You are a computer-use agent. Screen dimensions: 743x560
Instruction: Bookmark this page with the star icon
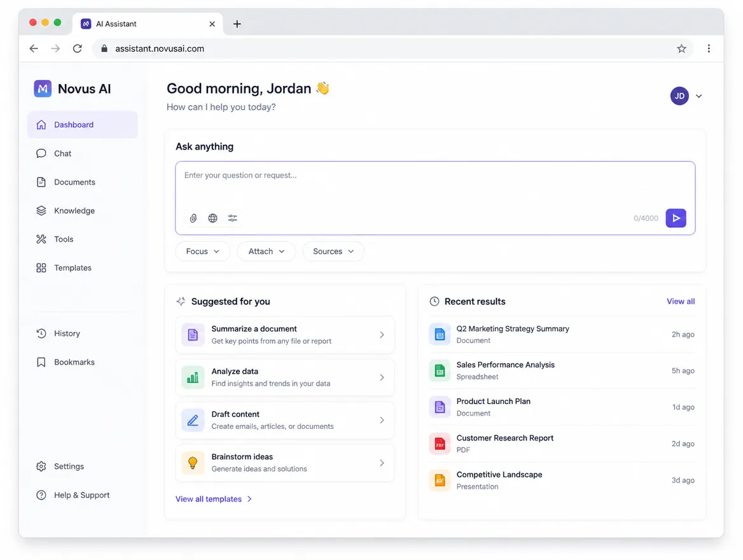[x=681, y=48]
